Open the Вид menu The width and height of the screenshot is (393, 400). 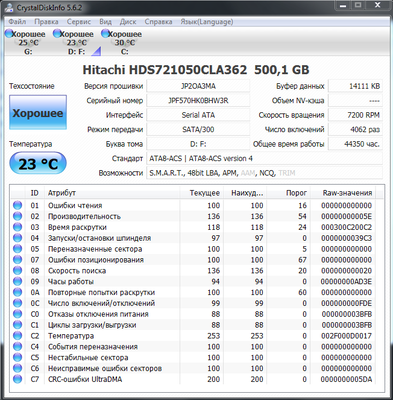pos(105,22)
